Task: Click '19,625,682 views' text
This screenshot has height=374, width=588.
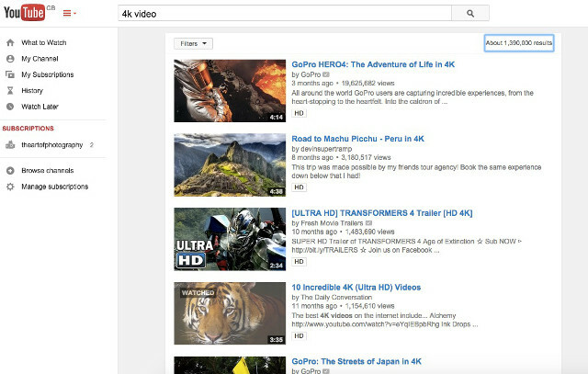Action: click(367, 84)
